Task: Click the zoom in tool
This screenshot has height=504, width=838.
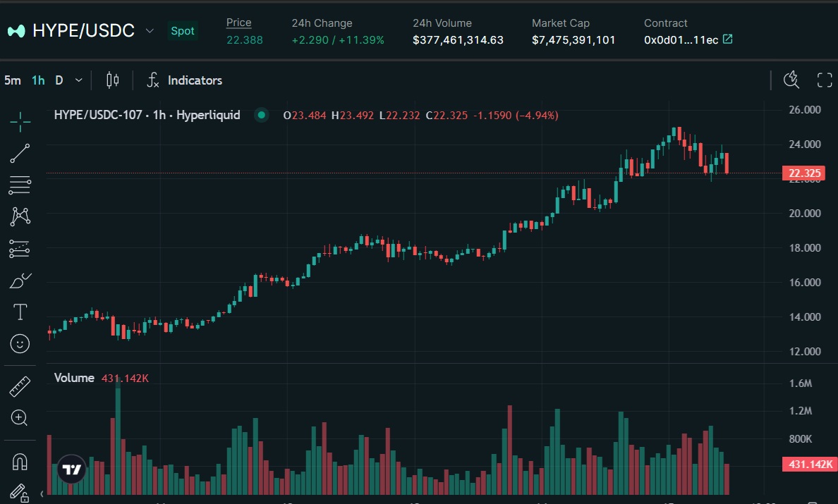Action: click(20, 418)
